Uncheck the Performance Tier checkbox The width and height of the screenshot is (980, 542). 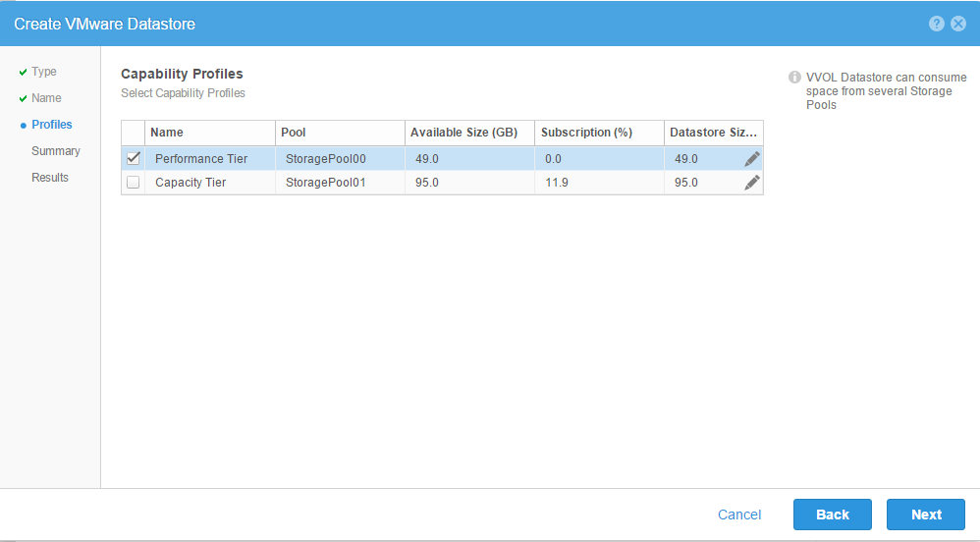click(134, 158)
